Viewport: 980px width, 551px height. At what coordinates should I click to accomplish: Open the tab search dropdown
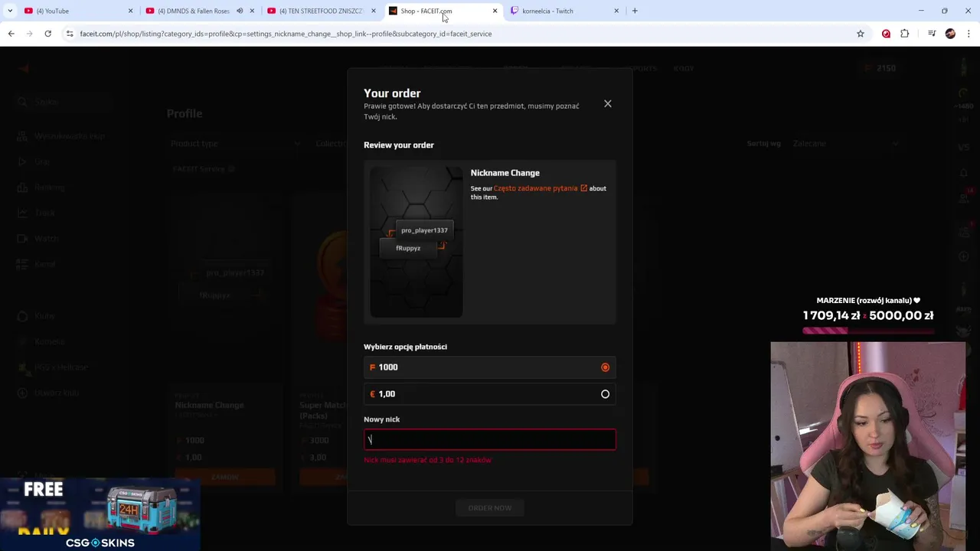coord(10,11)
